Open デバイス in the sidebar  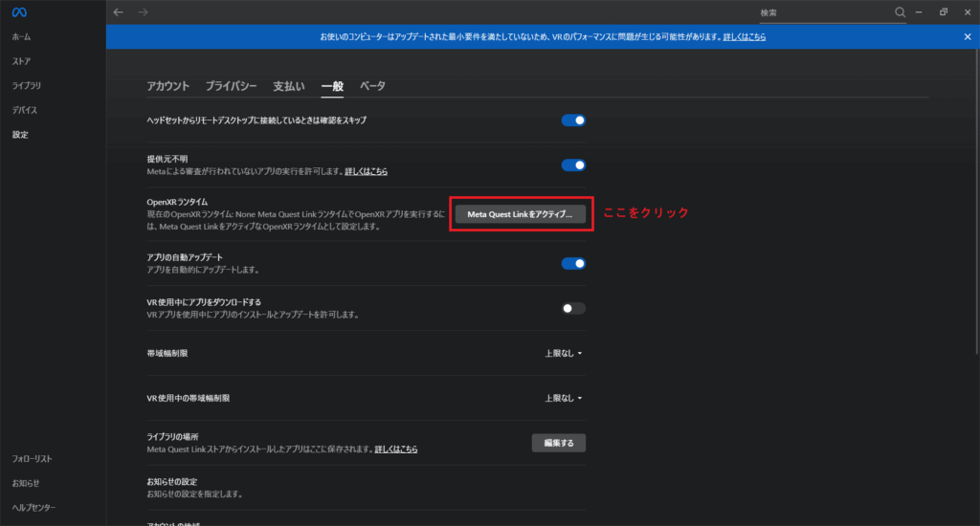[x=24, y=110]
